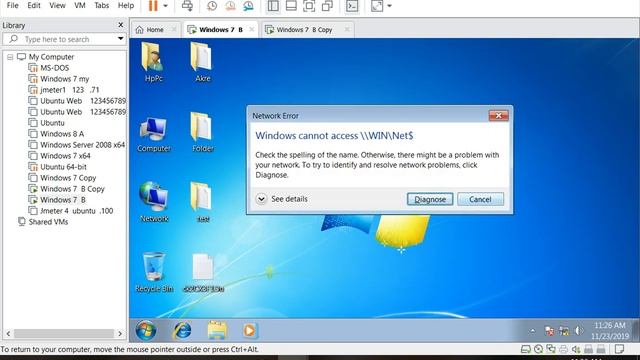Toggle the thumbnail bar view icon

291,6
